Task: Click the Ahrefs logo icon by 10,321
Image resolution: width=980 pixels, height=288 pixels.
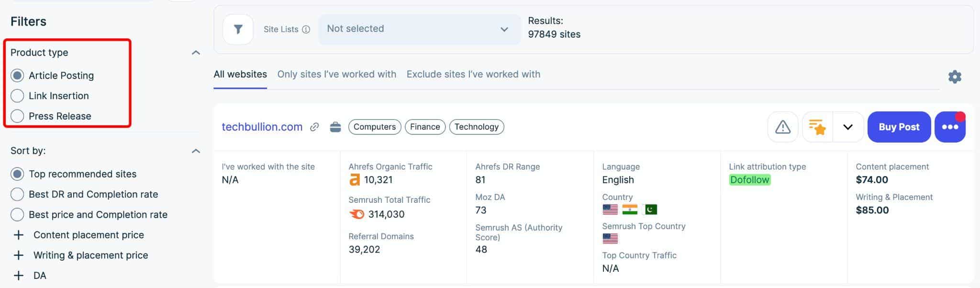Action: point(355,180)
